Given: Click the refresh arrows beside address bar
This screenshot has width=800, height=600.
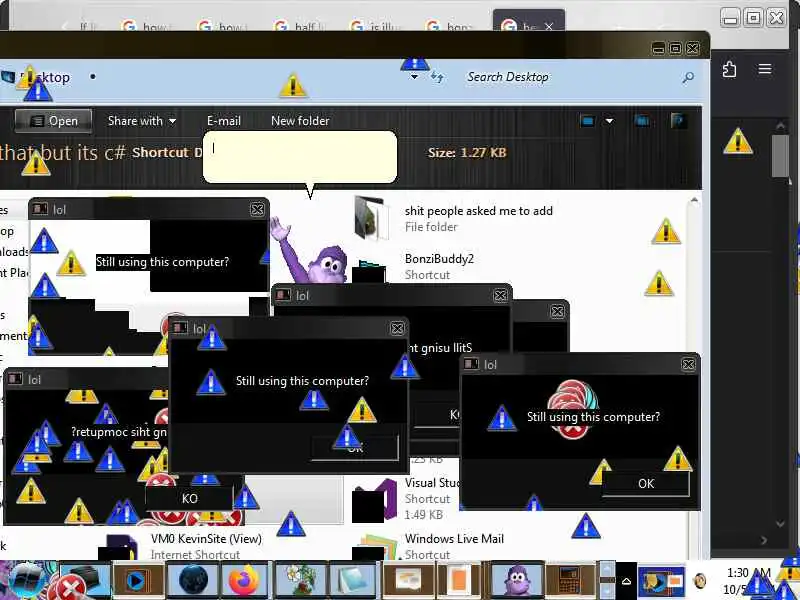Looking at the screenshot, I should [437, 77].
